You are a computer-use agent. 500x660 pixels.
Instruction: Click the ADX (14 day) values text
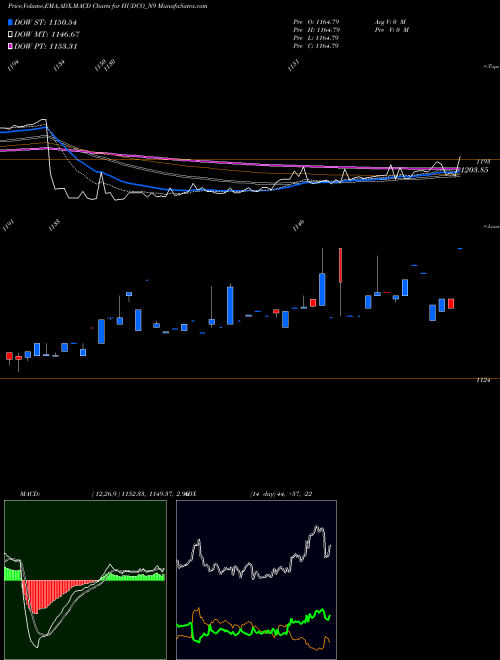(x=281, y=494)
